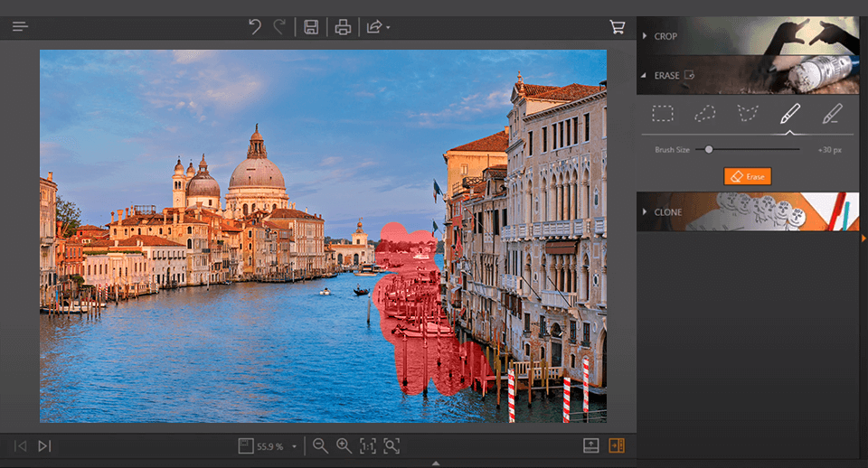This screenshot has width=868, height=468.
Task: Click the Save disk icon
Action: [310, 27]
